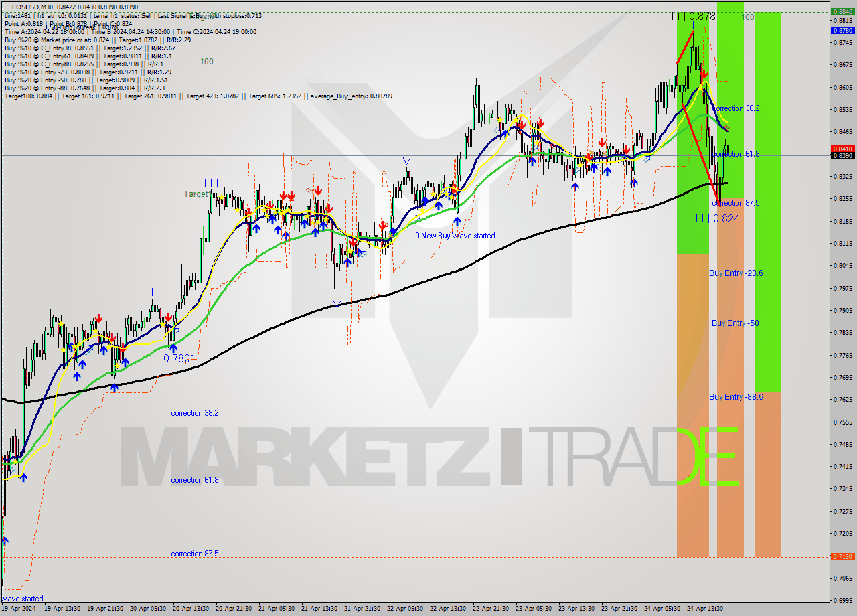This screenshot has height=616, width=857.
Task: Click the 'Target1' label
Action: [x=198, y=194]
